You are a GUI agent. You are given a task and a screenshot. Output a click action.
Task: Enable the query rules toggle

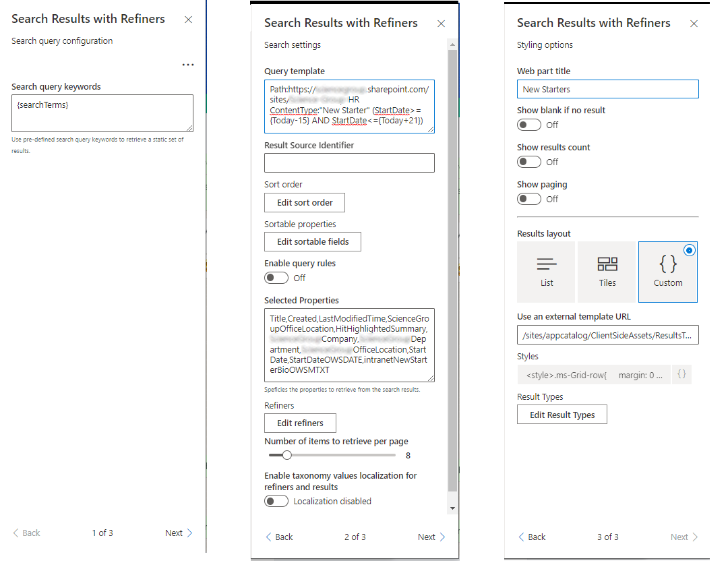coord(276,278)
